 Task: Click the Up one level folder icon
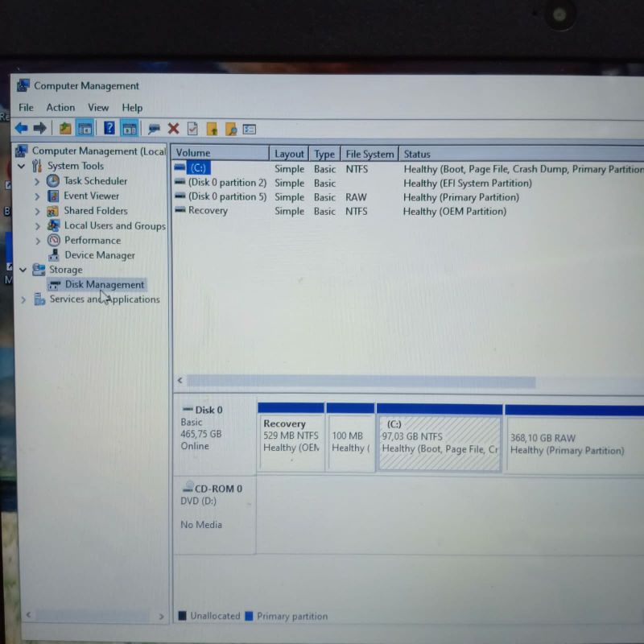click(65, 128)
